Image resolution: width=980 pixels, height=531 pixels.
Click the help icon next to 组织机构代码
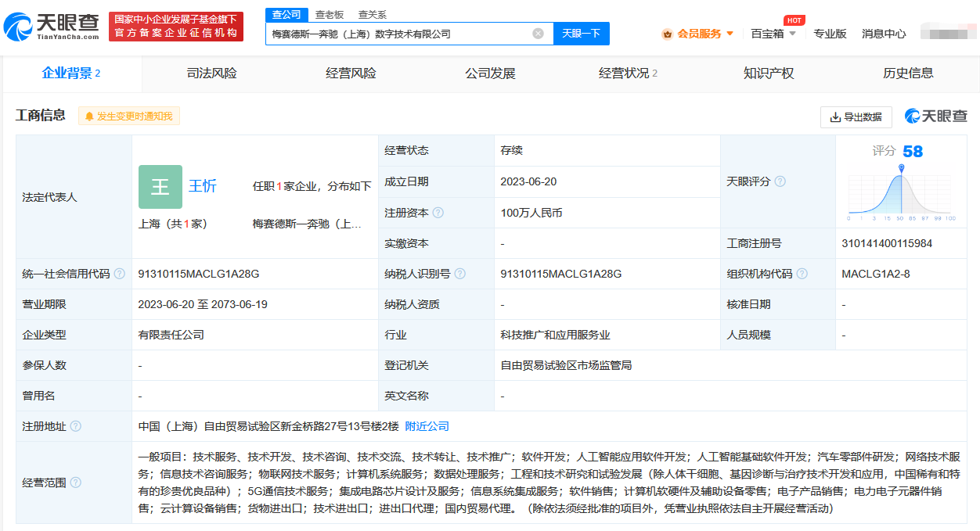pos(802,274)
